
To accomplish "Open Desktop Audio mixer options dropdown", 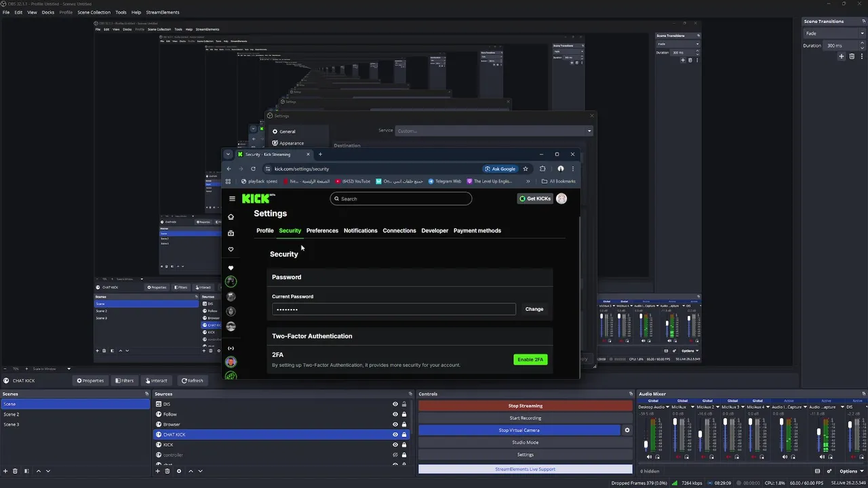I will tap(667, 407).
